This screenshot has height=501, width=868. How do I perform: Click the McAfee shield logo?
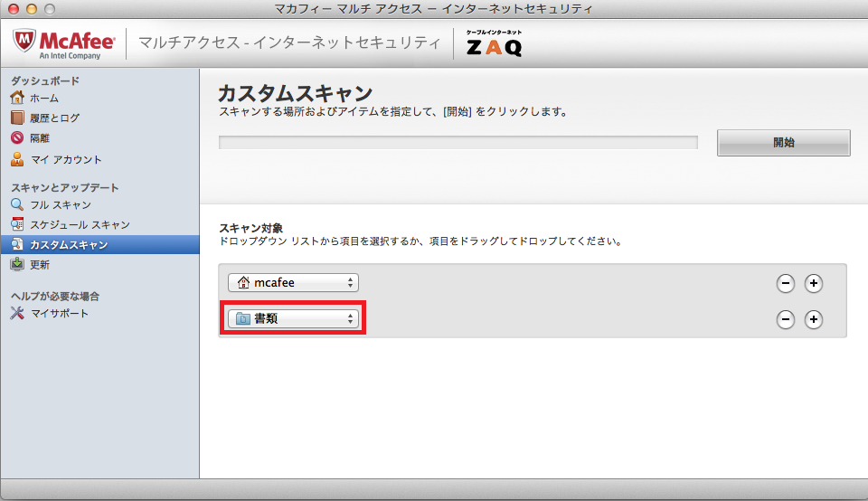point(24,41)
